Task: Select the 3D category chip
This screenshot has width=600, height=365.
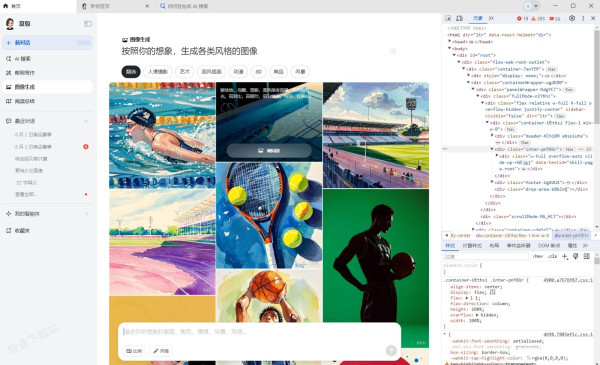Action: (258, 72)
